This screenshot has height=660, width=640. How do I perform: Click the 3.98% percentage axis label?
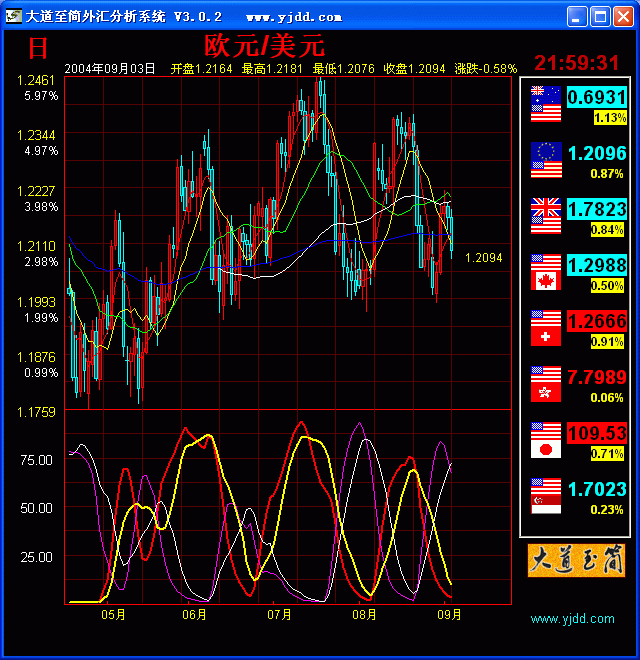tap(41, 207)
